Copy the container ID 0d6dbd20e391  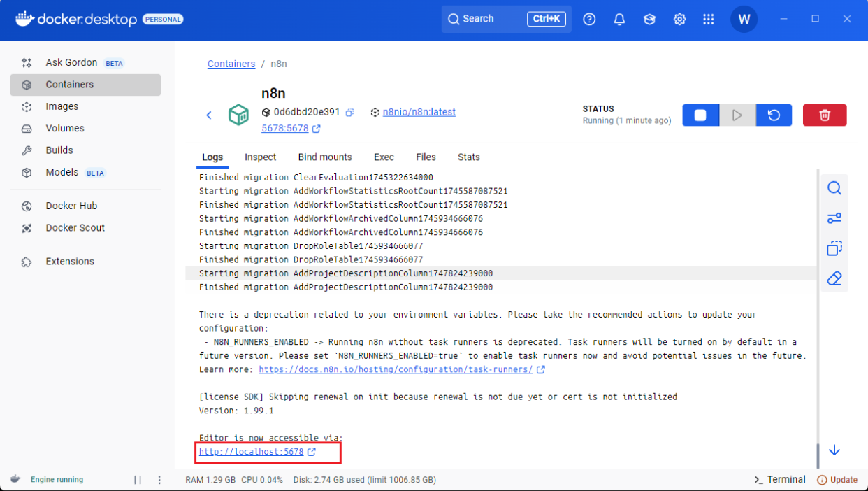coord(349,112)
